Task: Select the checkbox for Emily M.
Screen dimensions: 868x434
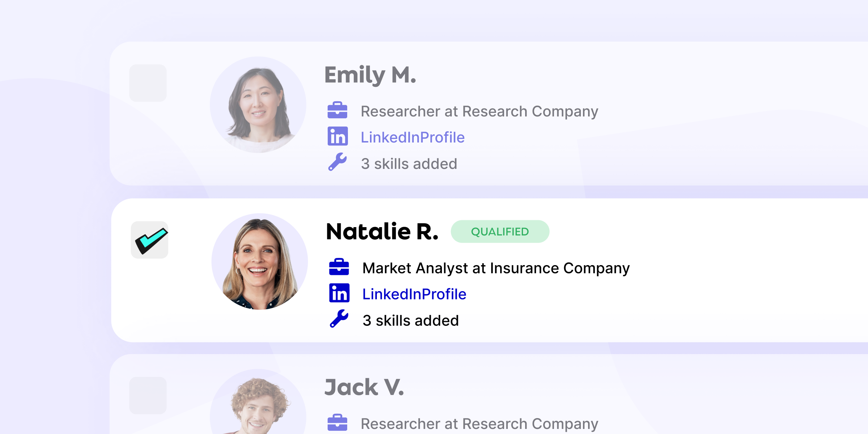Action: tap(148, 83)
